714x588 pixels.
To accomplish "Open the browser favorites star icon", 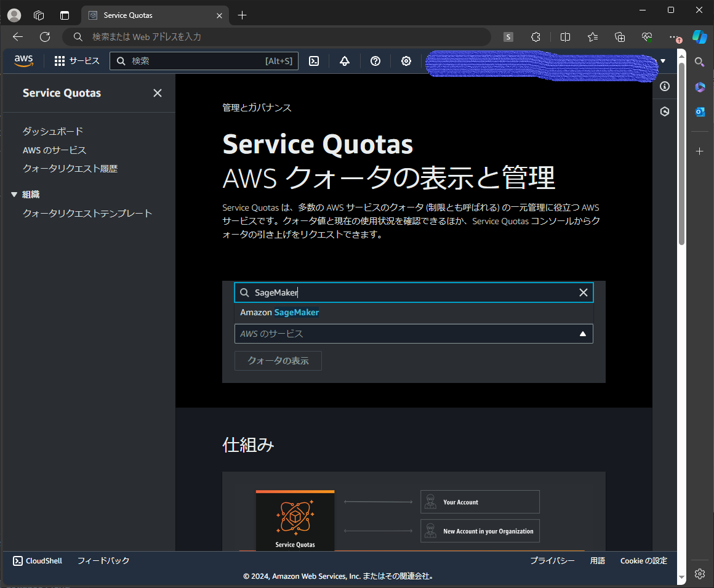I will tap(592, 37).
